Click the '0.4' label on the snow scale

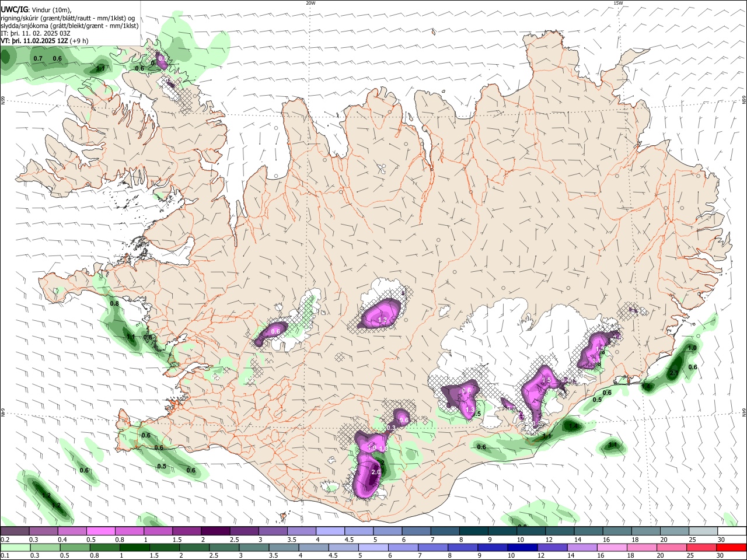(x=62, y=540)
